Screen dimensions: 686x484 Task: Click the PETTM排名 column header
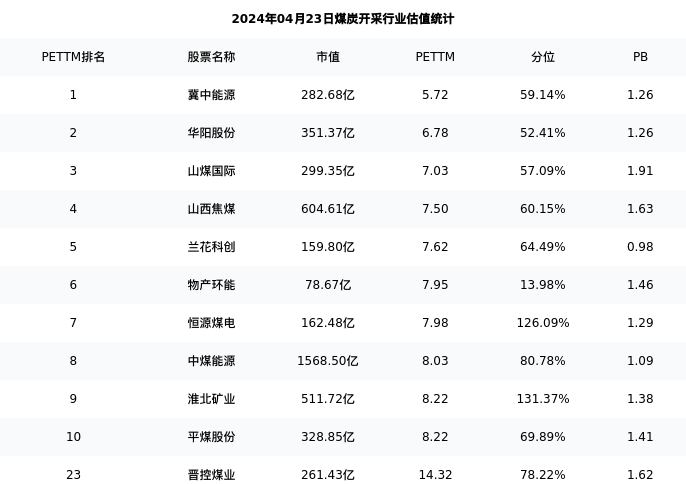point(73,57)
